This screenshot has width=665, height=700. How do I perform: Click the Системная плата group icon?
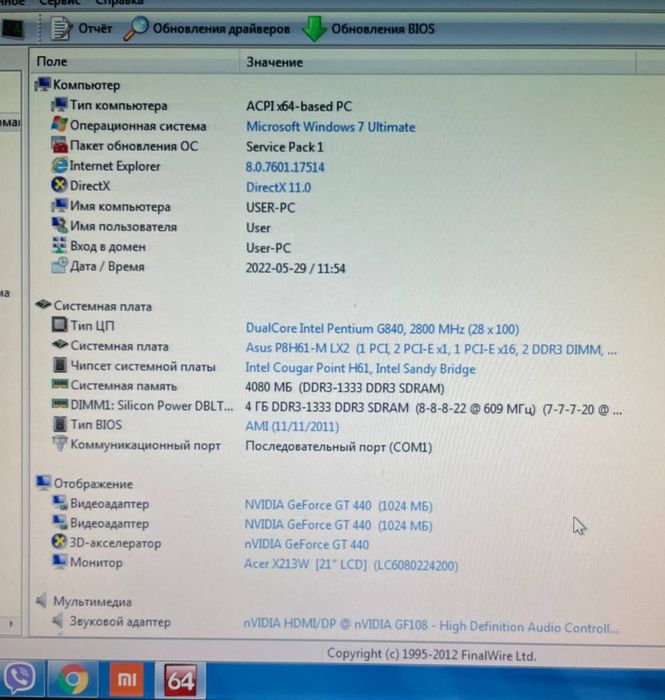pyautogui.click(x=43, y=305)
